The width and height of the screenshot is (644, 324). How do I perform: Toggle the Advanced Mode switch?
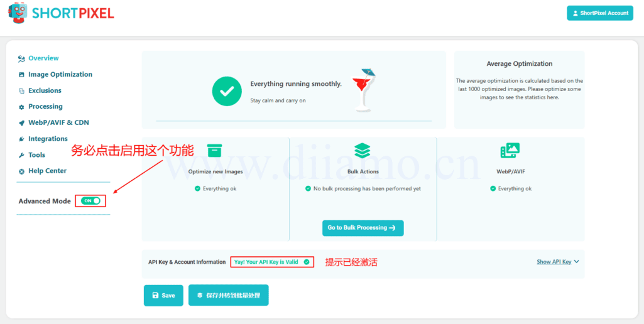[90, 201]
